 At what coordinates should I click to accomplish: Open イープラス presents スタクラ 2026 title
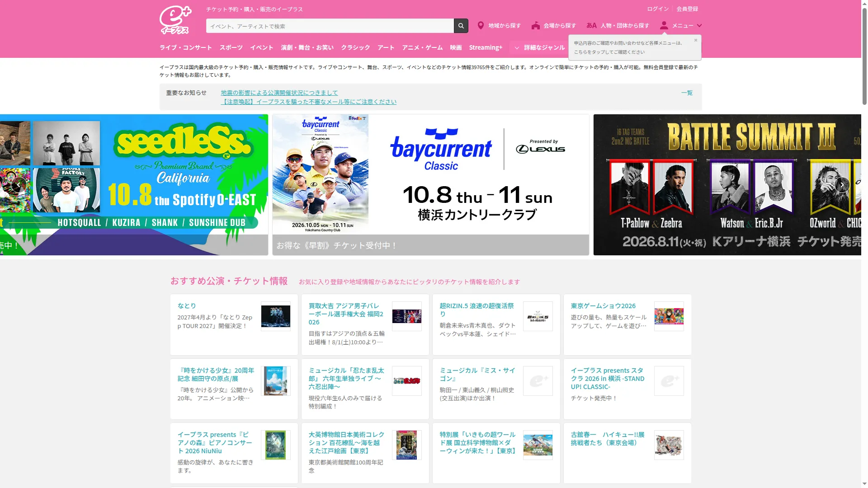[x=608, y=379]
